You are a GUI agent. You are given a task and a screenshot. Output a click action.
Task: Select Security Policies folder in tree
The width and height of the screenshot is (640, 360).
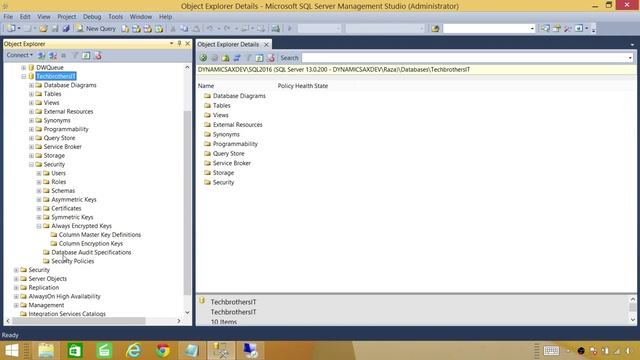point(73,261)
